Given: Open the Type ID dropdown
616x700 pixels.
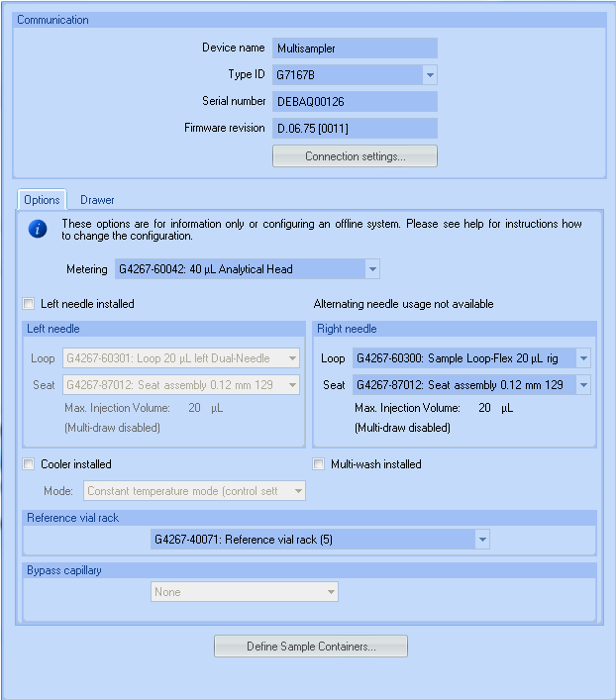Looking at the screenshot, I should pyautogui.click(x=429, y=74).
